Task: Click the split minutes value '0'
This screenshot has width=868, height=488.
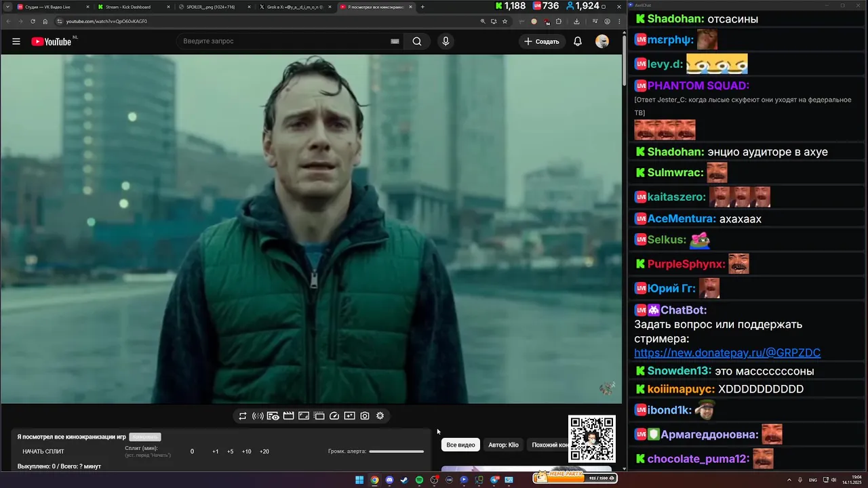Action: click(x=192, y=451)
